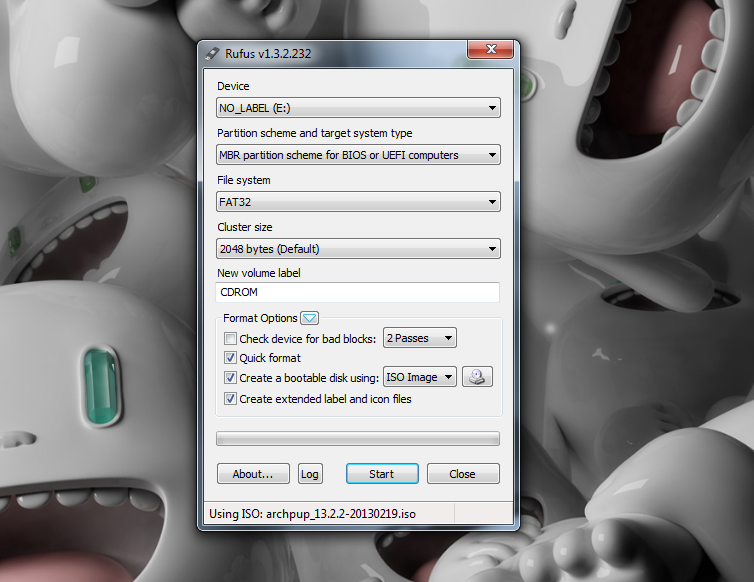The image size is (754, 582).
Task: Open the Cluster size dropdown
Action: coord(358,249)
